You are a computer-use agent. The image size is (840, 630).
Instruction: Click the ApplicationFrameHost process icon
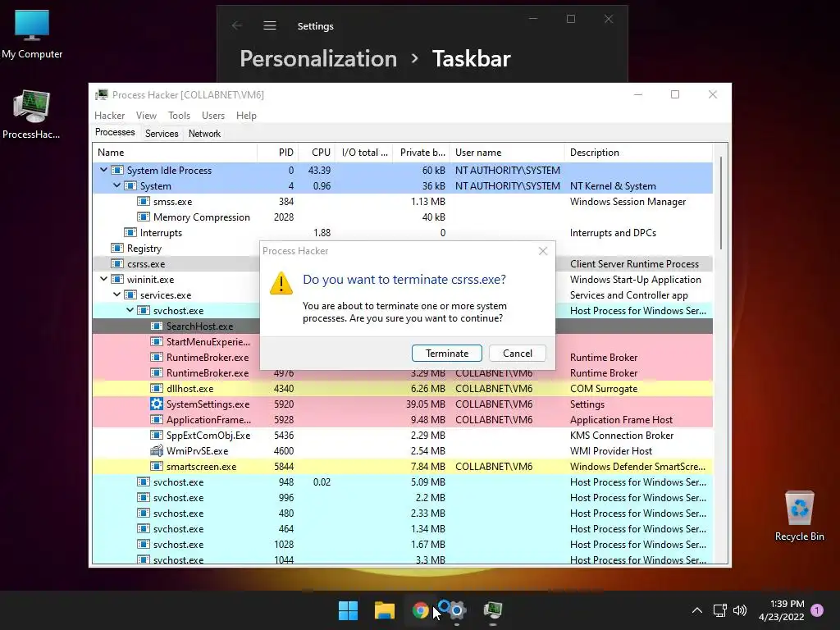coord(157,419)
